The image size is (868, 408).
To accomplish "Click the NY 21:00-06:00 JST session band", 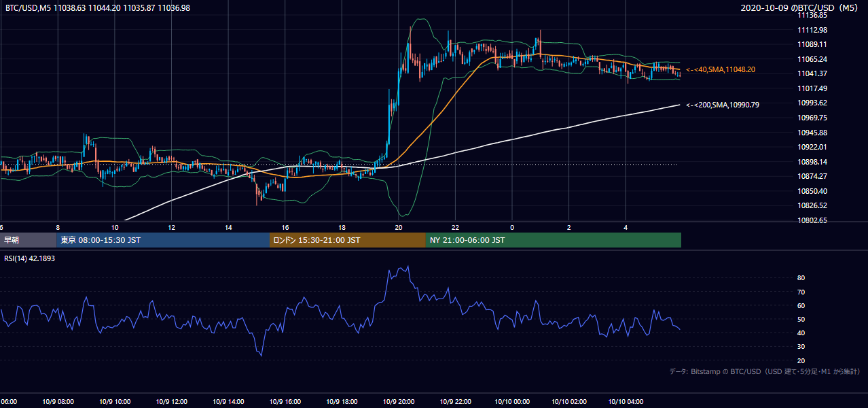I will 554,240.
